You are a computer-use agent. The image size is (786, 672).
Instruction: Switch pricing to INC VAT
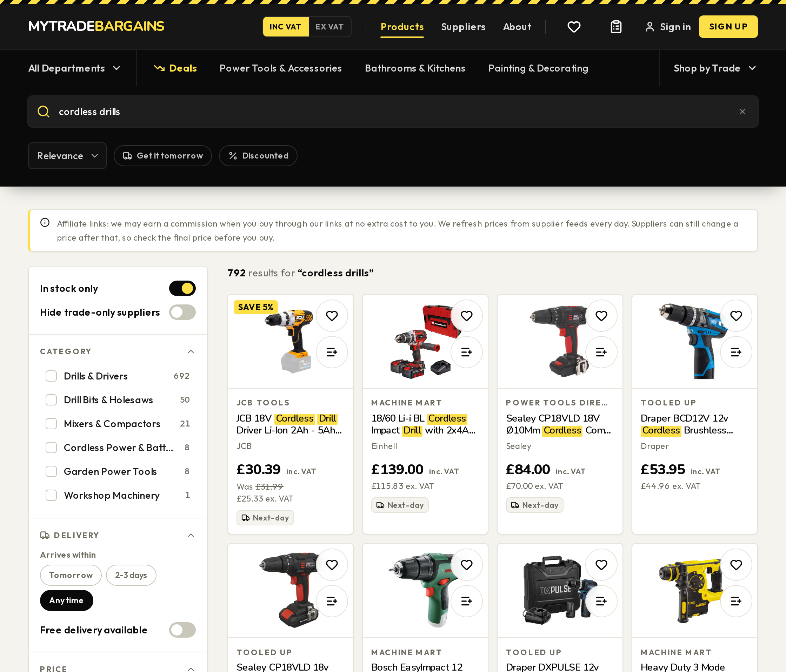tap(286, 27)
